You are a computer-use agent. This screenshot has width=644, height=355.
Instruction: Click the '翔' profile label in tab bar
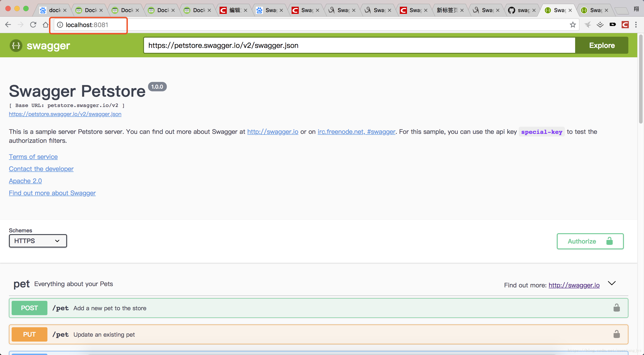pos(636,9)
